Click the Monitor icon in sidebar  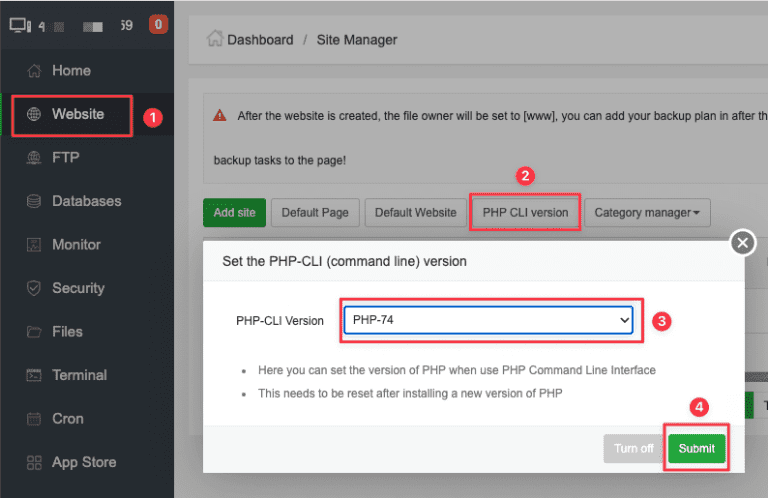pos(34,245)
